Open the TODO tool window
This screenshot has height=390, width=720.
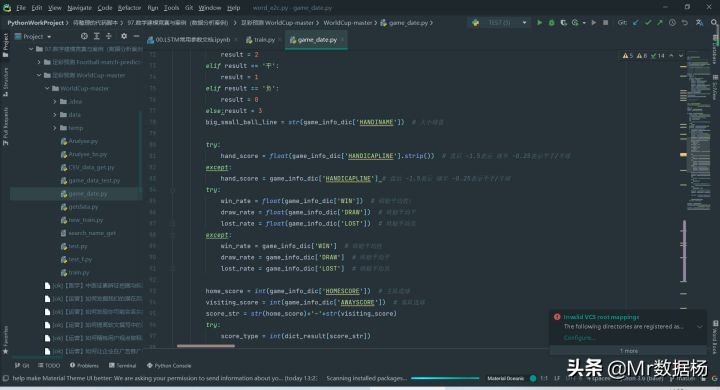49,366
